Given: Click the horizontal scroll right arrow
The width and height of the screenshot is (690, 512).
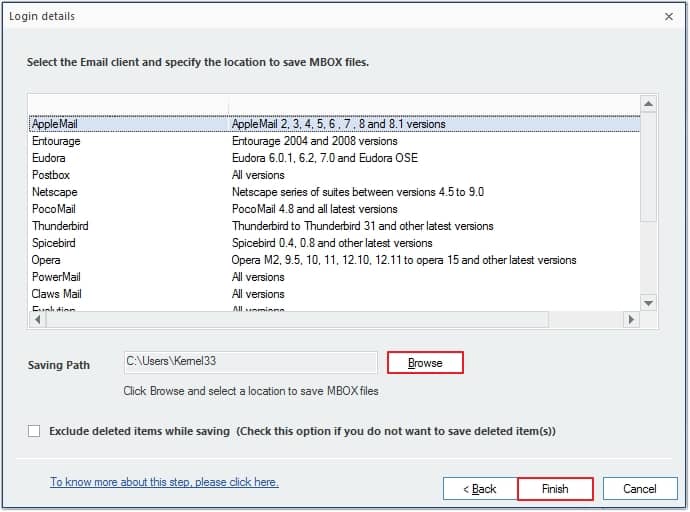Looking at the screenshot, I should point(631,320).
